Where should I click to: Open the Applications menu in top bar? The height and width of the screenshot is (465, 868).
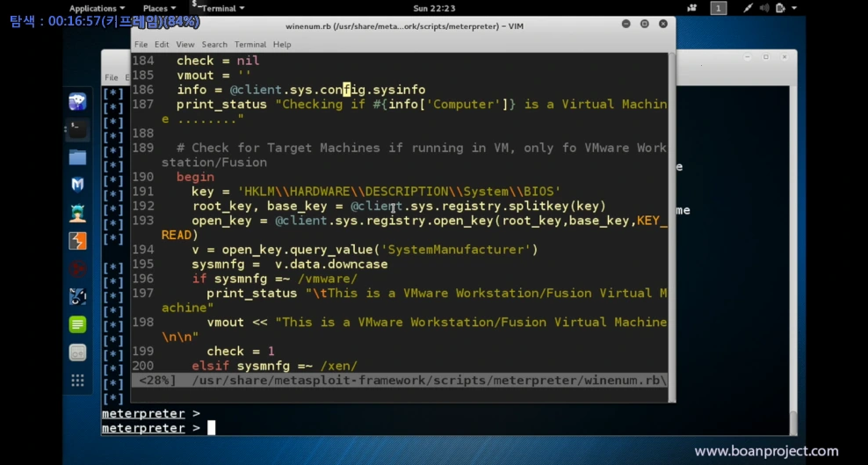pyautogui.click(x=98, y=8)
